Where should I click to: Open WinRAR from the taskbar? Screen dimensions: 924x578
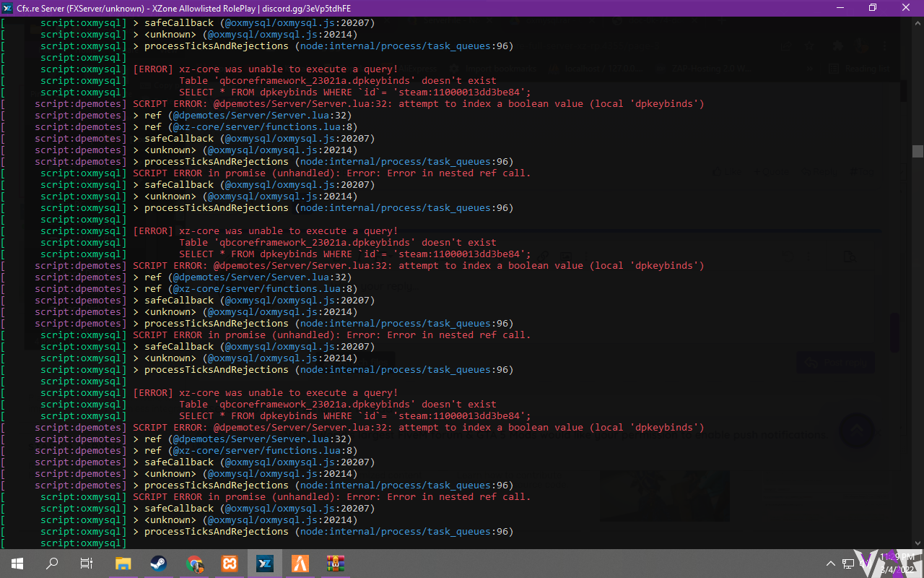[334, 563]
